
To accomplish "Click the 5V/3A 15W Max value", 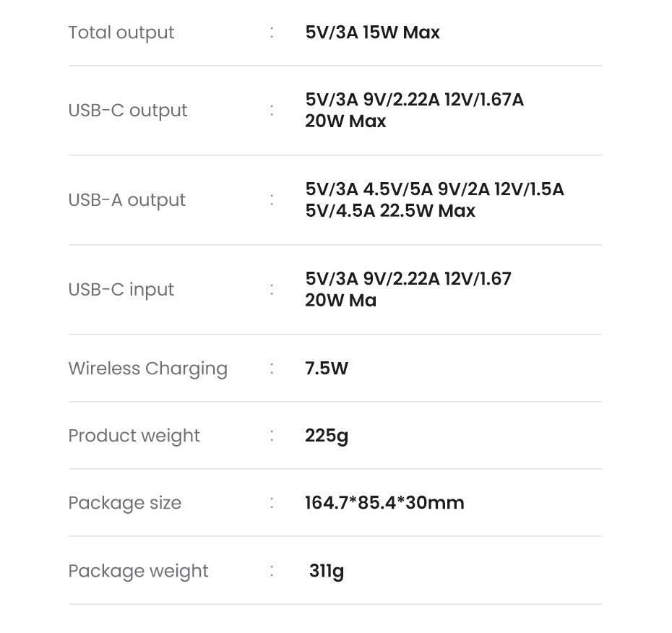I will point(372,33).
